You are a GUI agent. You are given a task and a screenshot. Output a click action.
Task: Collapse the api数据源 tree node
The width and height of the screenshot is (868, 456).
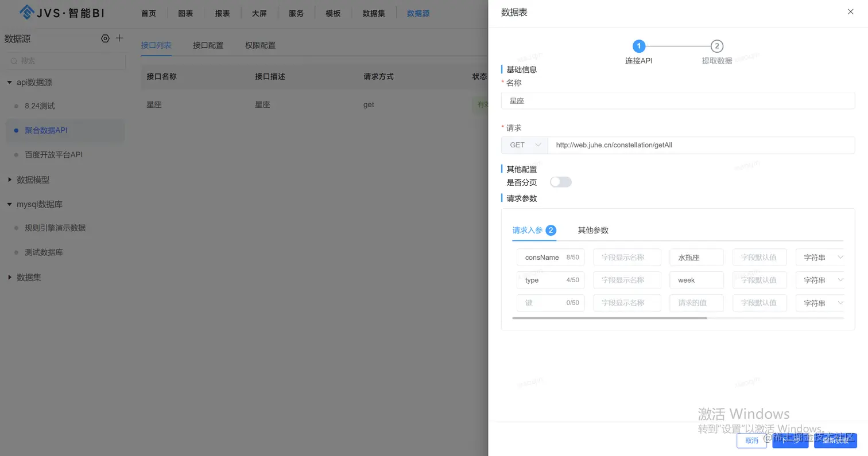(x=9, y=82)
